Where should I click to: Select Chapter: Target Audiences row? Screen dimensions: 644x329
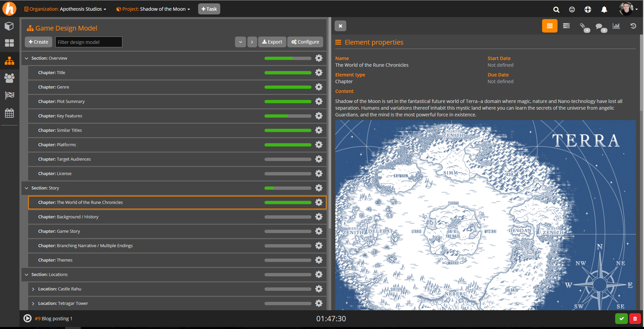click(177, 159)
